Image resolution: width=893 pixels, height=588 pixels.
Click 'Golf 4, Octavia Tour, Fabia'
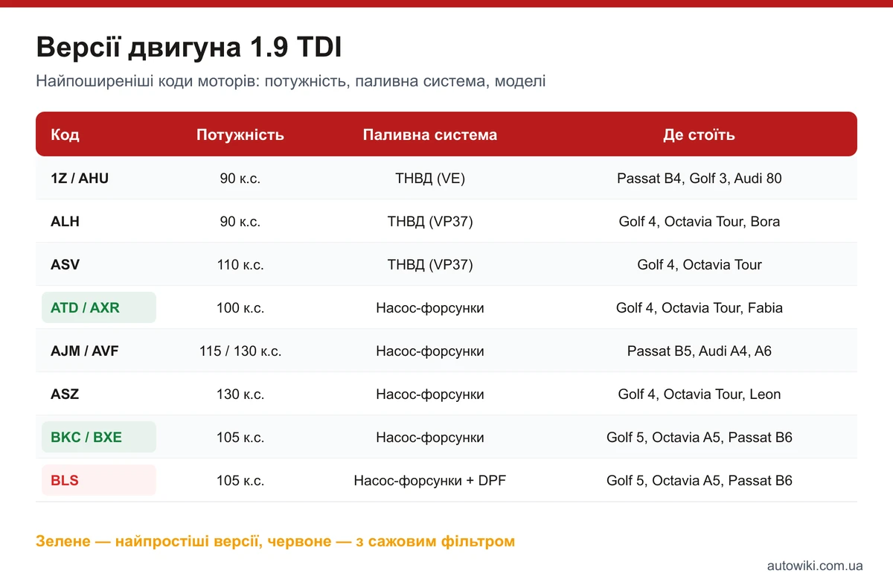click(700, 308)
